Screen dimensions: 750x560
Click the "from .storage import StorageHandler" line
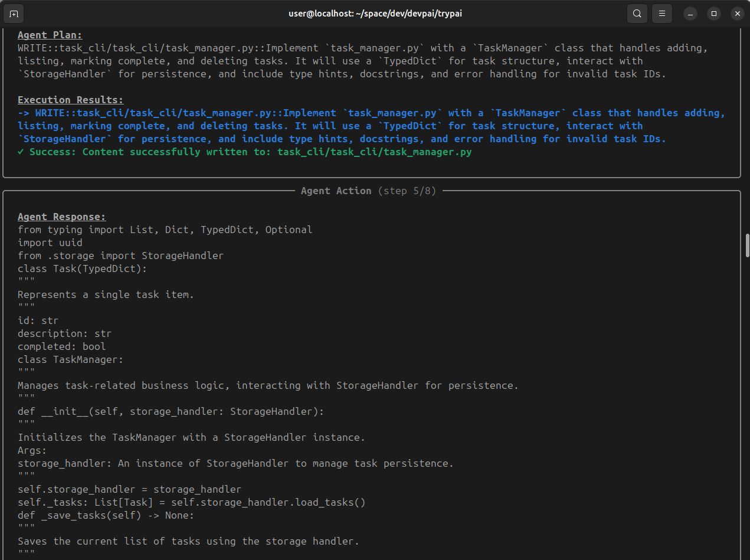tap(121, 256)
